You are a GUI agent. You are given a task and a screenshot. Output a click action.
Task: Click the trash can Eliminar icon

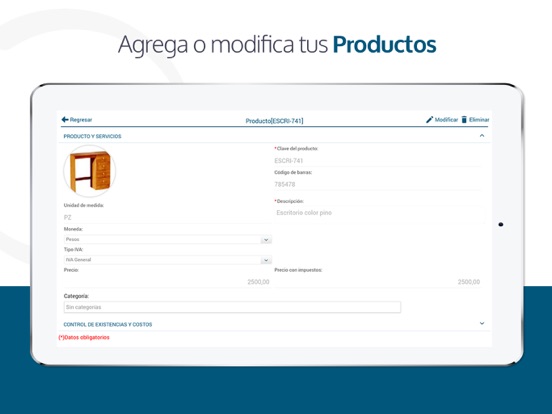point(464,120)
